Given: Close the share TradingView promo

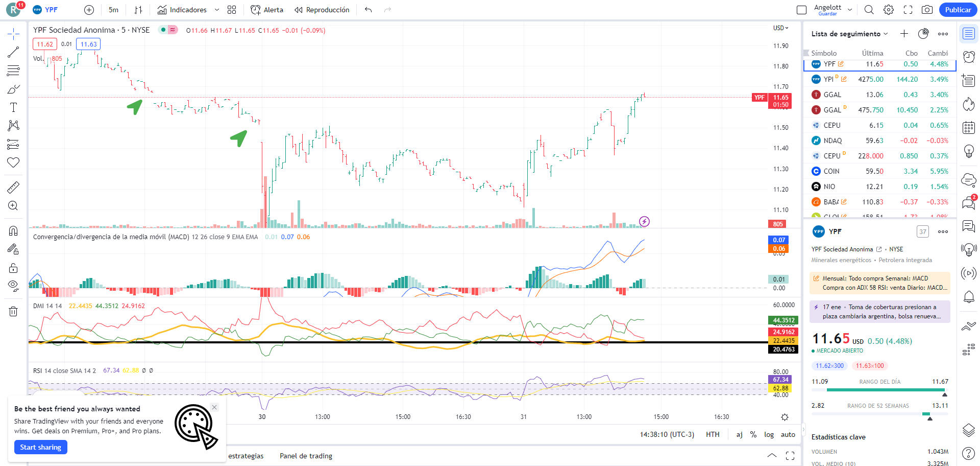Looking at the screenshot, I should point(214,407).
